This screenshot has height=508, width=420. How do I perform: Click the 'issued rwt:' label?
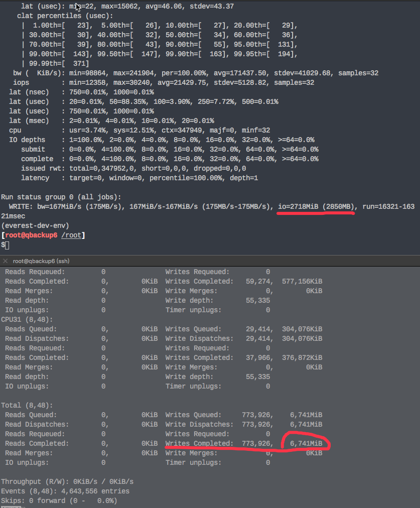[43, 169]
